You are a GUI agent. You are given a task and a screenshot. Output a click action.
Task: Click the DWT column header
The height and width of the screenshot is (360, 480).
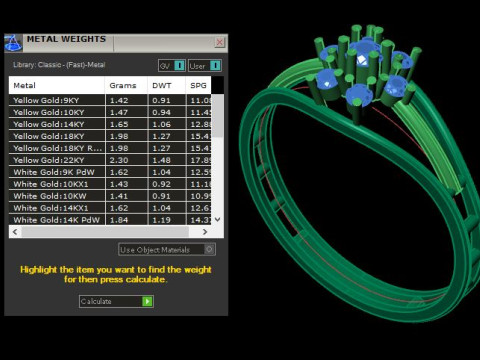tap(166, 85)
